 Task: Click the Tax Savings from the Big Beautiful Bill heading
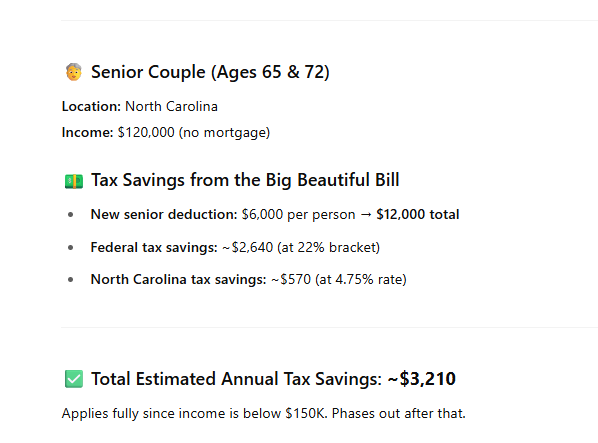(x=245, y=180)
